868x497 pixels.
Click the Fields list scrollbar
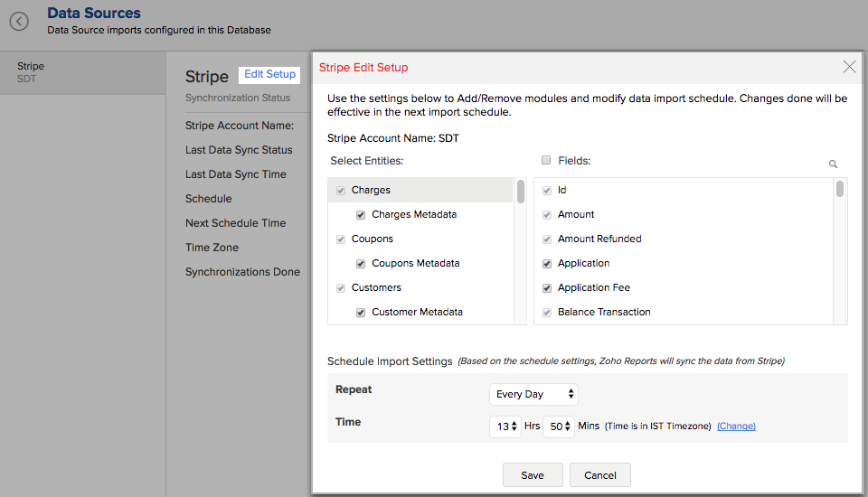pyautogui.click(x=840, y=190)
